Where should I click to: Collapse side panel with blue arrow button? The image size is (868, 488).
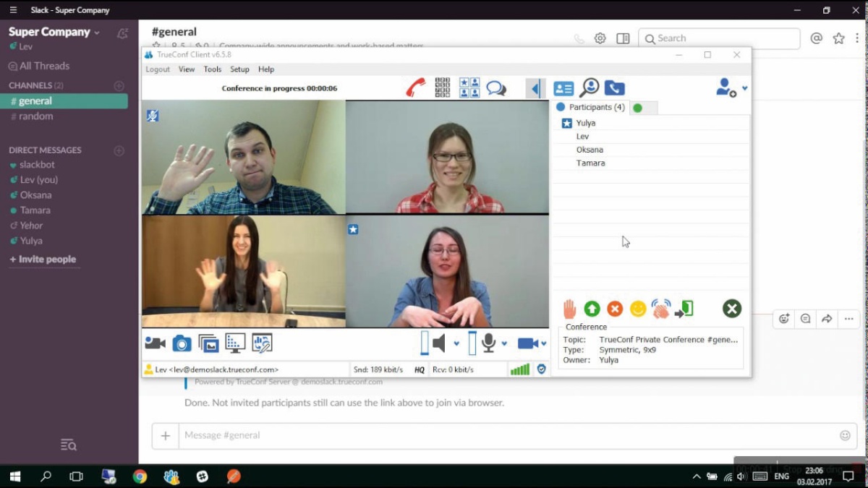point(535,88)
